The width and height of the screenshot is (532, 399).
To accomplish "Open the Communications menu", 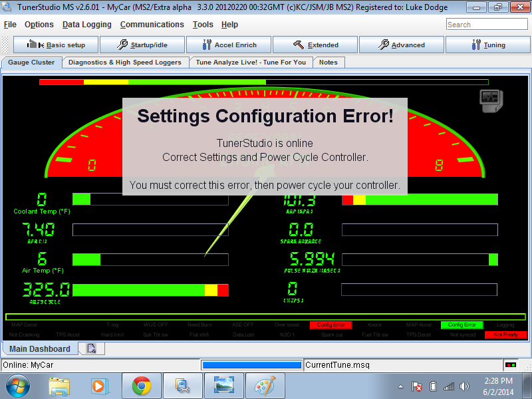I will pos(152,25).
